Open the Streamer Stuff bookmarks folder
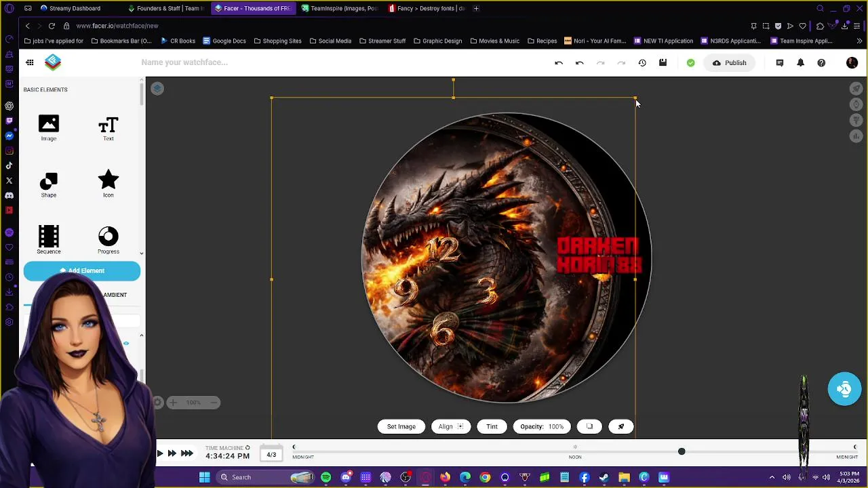The width and height of the screenshot is (868, 488). click(382, 41)
